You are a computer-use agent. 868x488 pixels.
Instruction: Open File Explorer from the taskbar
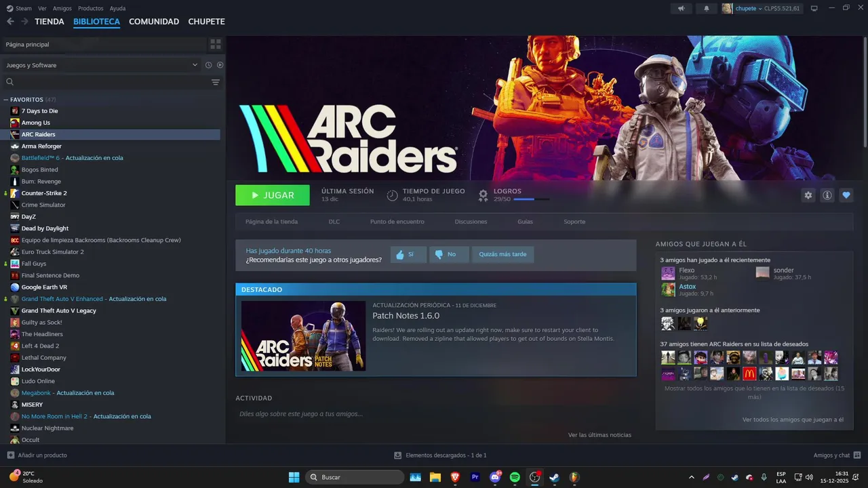[x=435, y=477]
